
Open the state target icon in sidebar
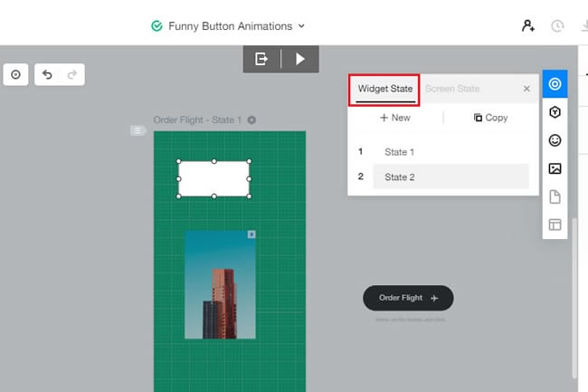click(x=555, y=83)
